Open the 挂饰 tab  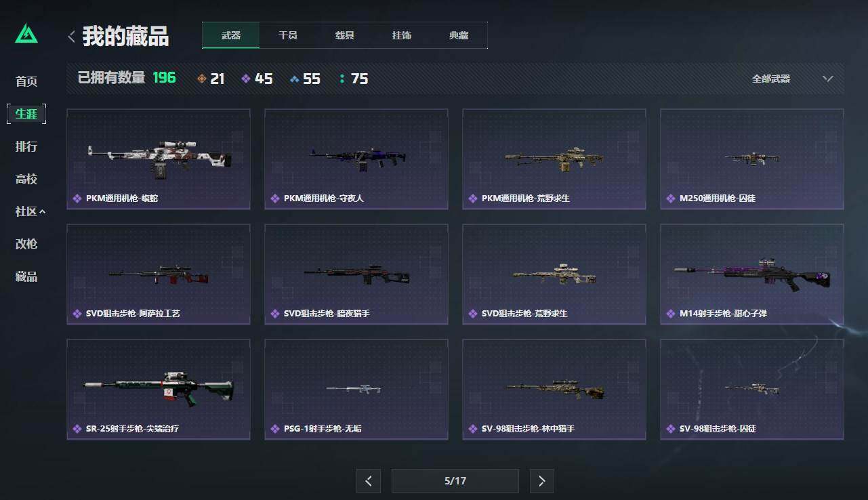pos(402,35)
